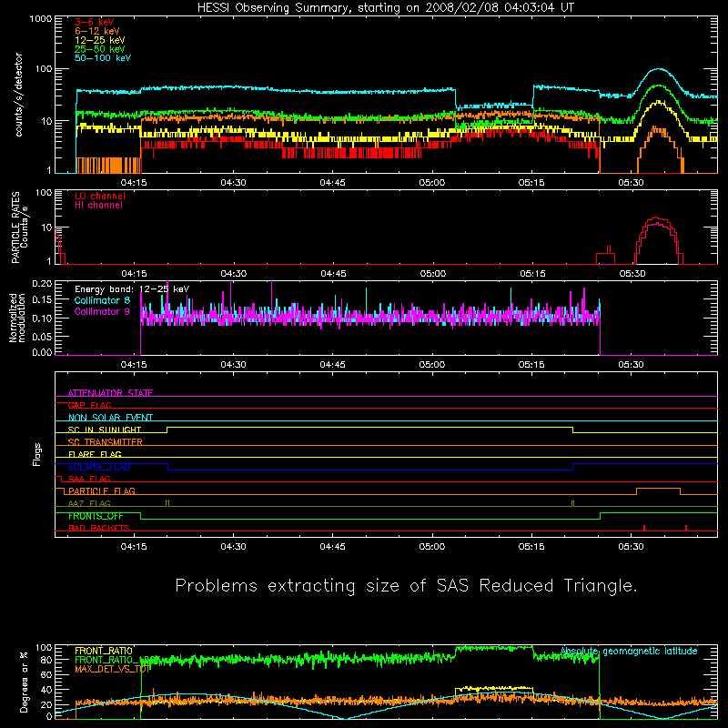Select the SC_TRANSMITTER flag label
728x728 pixels.
coord(106,442)
